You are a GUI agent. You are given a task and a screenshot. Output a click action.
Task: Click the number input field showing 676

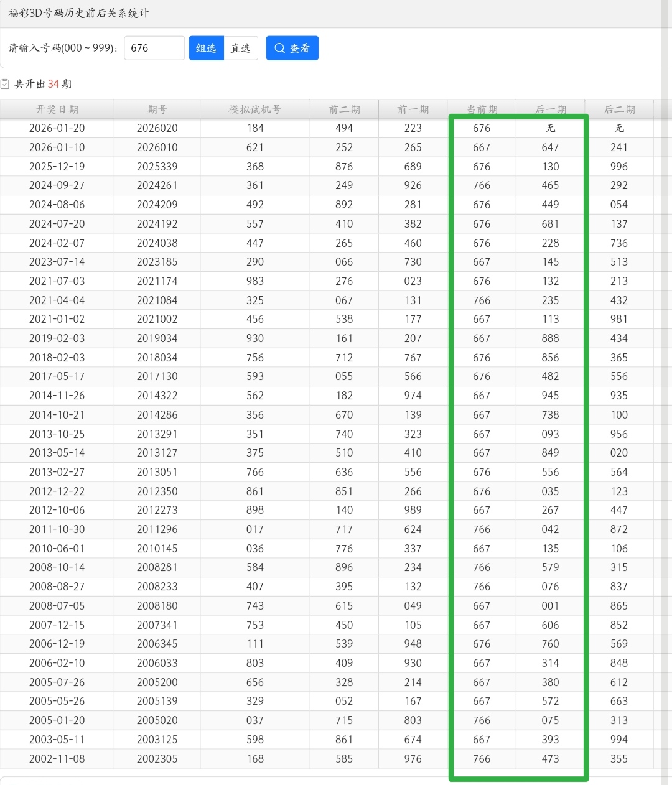[154, 48]
